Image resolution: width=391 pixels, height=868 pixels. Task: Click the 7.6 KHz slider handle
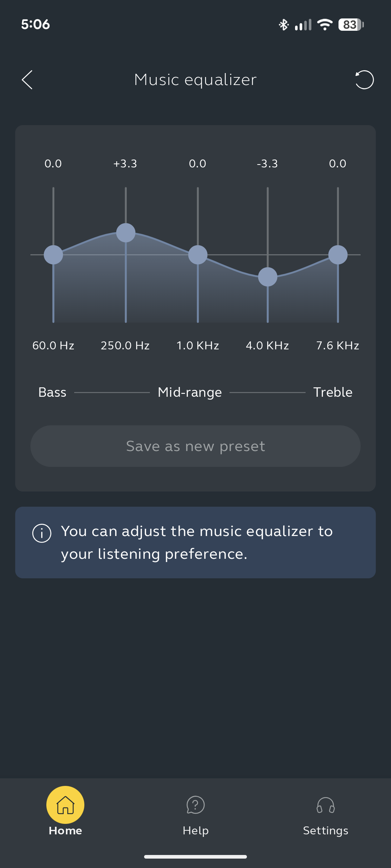(x=338, y=255)
